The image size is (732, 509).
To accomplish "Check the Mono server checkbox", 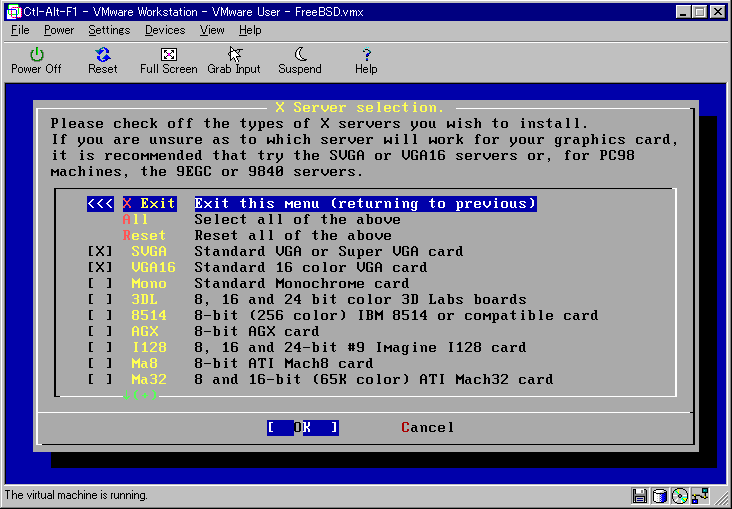I will [100, 283].
